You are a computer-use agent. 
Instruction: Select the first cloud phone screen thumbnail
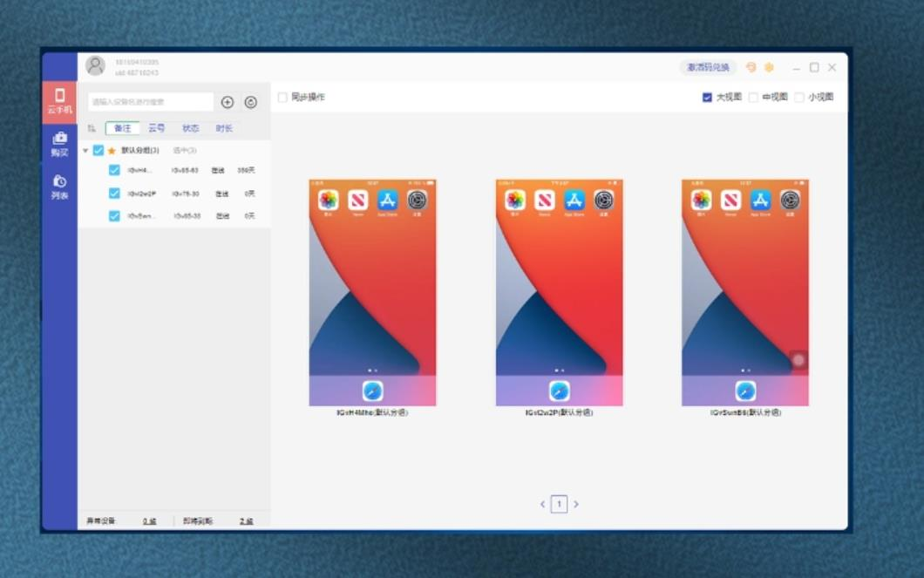coord(372,293)
